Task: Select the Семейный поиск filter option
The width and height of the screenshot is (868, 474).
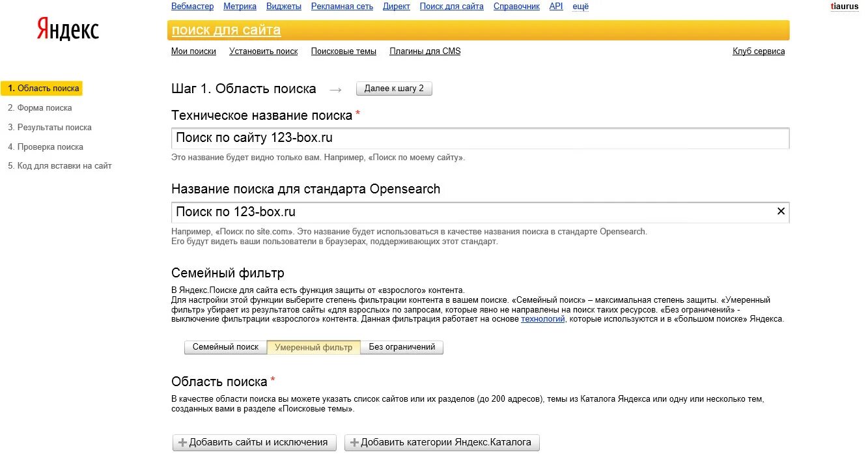Action: 226,347
